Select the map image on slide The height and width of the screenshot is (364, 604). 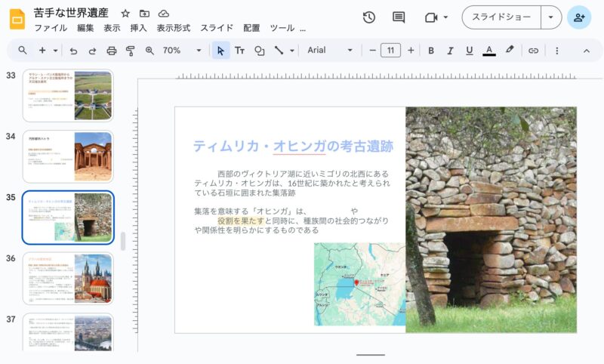(359, 284)
